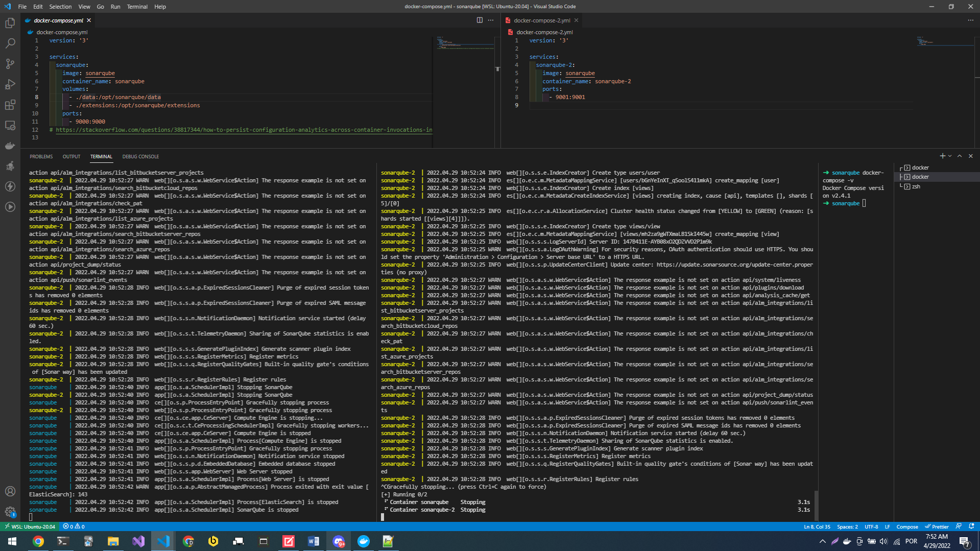The height and width of the screenshot is (551, 980).
Task: Switch to the DEBUG CONSOLE panel tab
Action: (140, 157)
